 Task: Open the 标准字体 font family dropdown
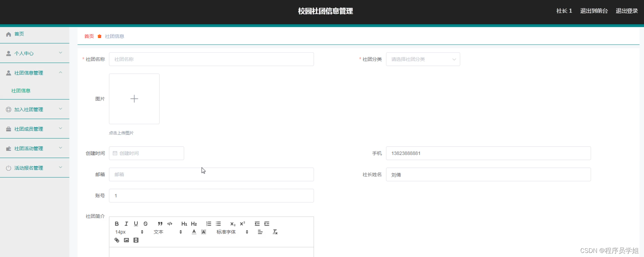232,232
